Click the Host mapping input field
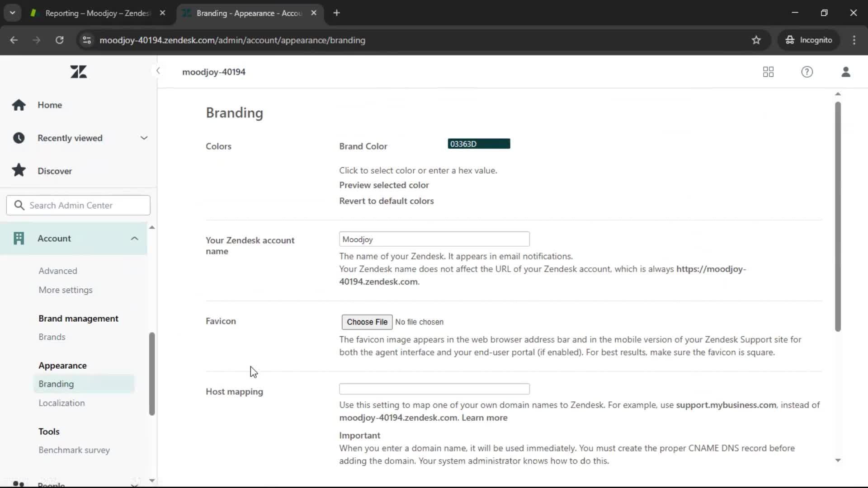The height and width of the screenshot is (488, 868). (x=434, y=389)
